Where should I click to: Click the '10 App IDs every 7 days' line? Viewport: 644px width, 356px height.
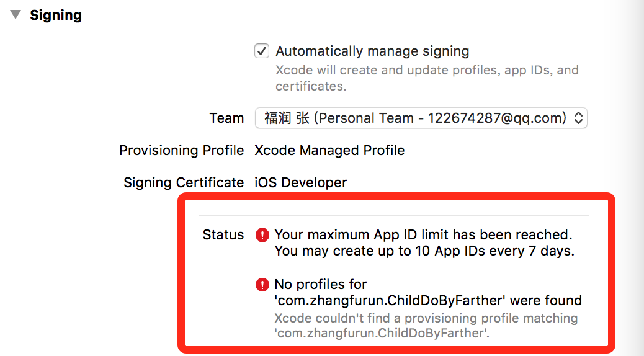point(424,251)
